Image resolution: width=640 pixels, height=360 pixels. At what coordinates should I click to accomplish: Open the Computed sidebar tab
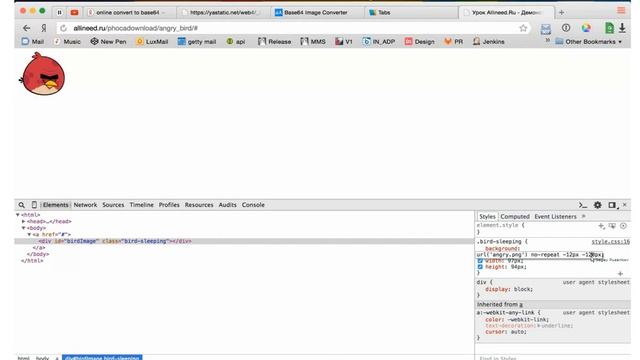[515, 216]
